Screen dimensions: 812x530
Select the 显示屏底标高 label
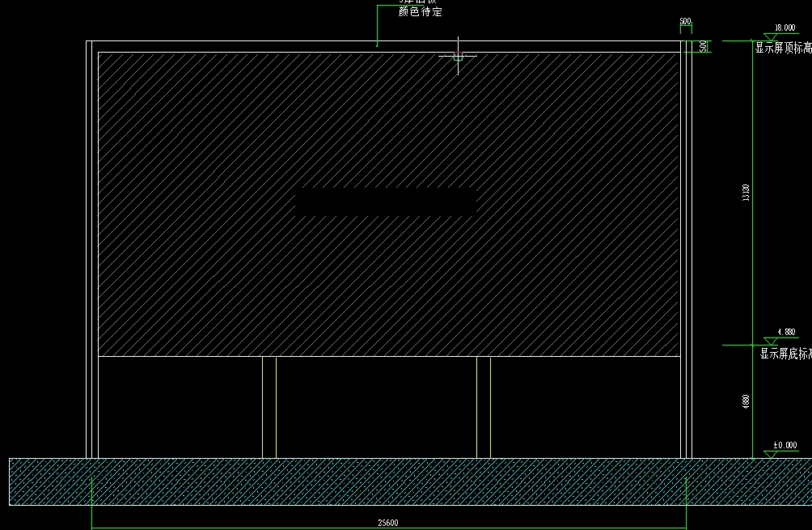pos(785,354)
